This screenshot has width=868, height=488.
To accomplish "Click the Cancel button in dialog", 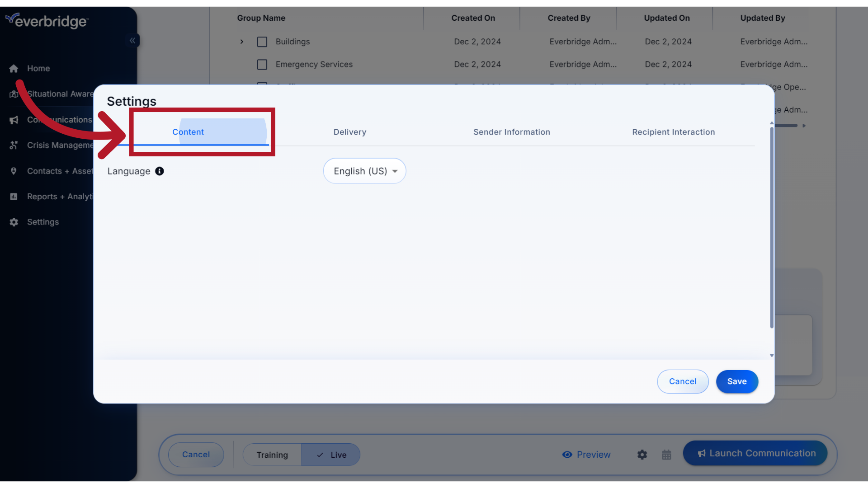I will pyautogui.click(x=683, y=381).
